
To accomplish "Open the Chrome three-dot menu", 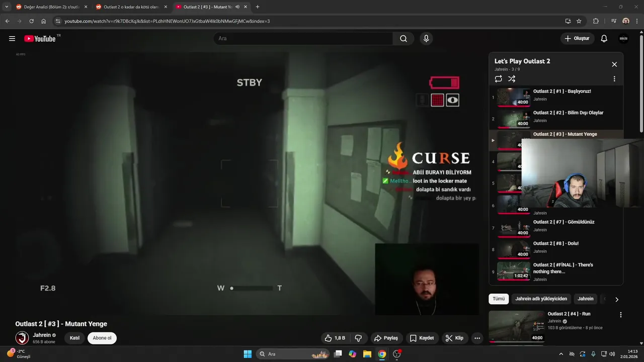I will [x=637, y=21].
